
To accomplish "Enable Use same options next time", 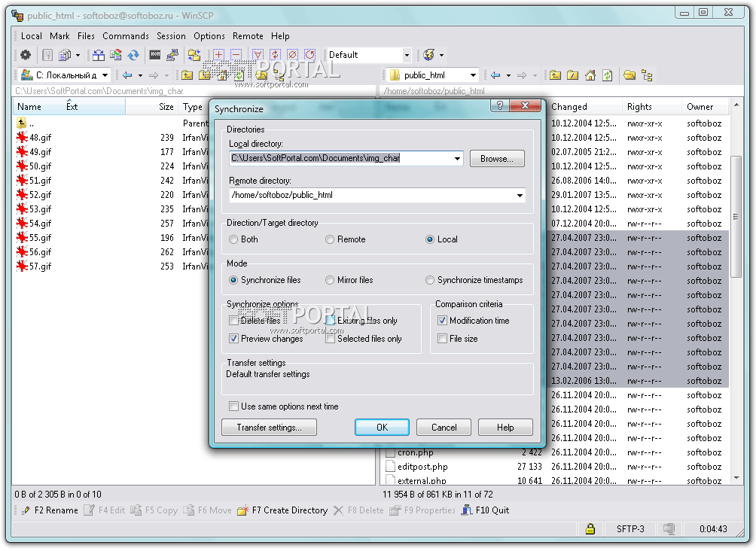I will coord(234,406).
